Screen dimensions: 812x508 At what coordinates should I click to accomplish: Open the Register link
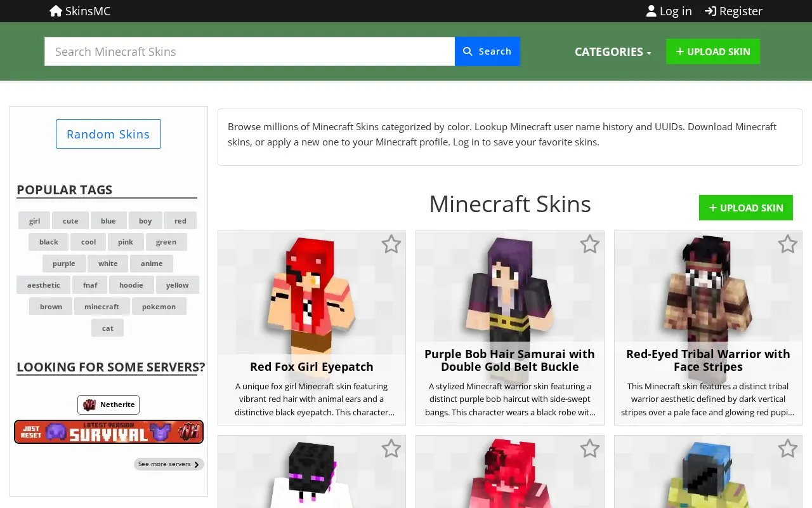[x=733, y=11]
